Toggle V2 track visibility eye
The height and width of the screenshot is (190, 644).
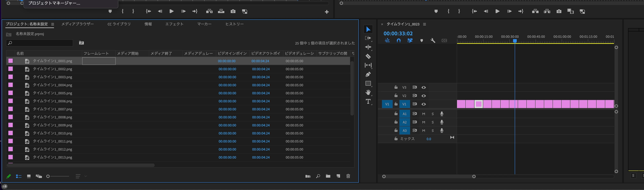click(424, 96)
